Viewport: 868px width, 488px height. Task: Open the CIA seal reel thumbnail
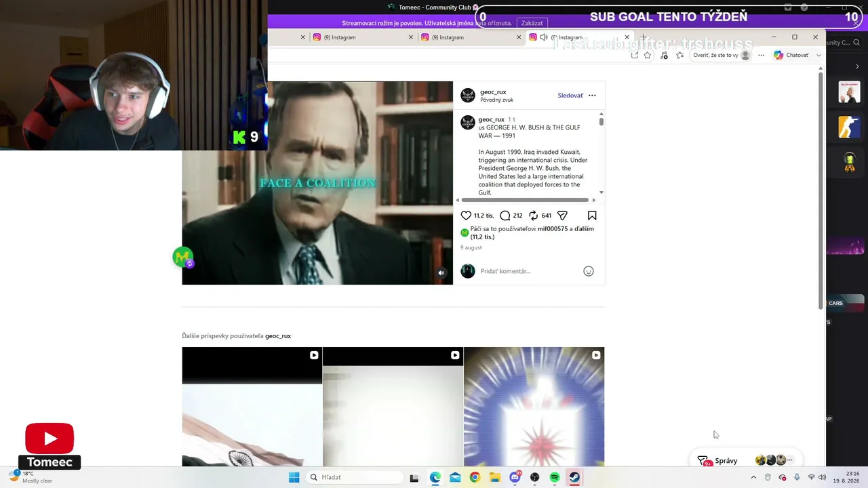pos(534,407)
